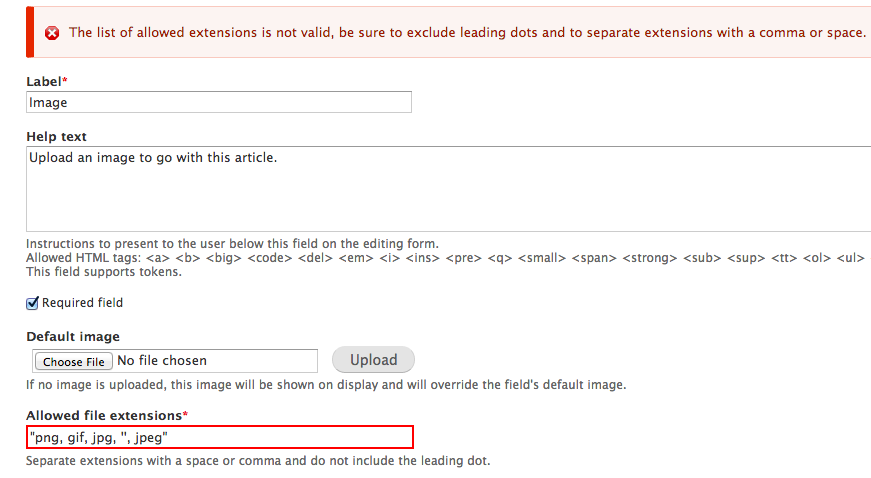The image size is (871, 478).
Task: Click the Separate extensions hint text
Action: 258,461
